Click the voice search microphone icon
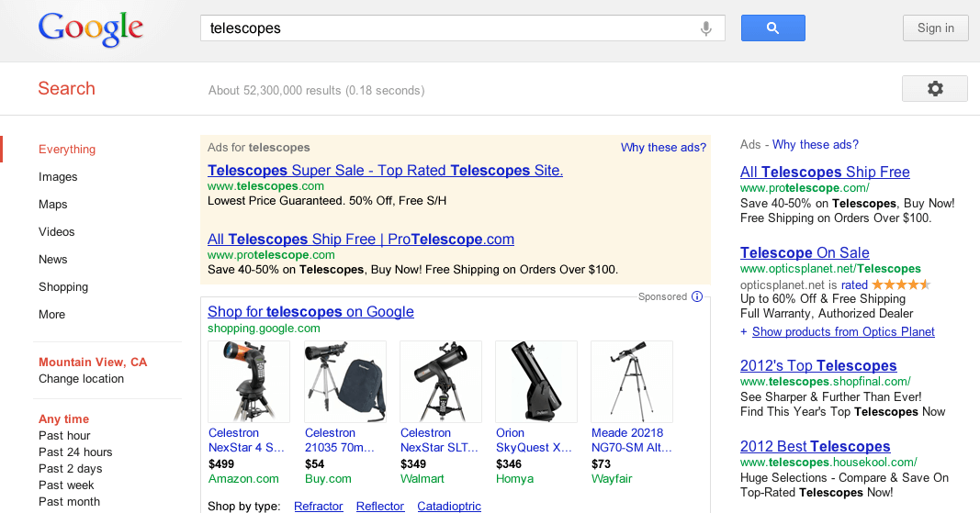The width and height of the screenshot is (980, 513). pyautogui.click(x=705, y=28)
